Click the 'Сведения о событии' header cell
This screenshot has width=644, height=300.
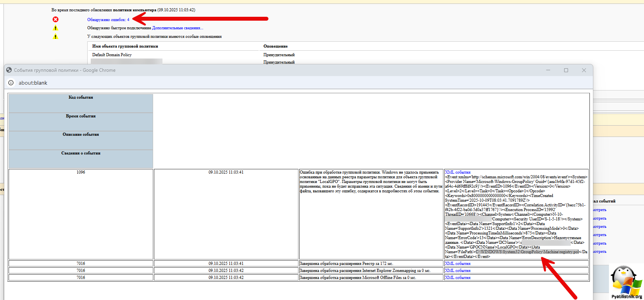[81, 159]
